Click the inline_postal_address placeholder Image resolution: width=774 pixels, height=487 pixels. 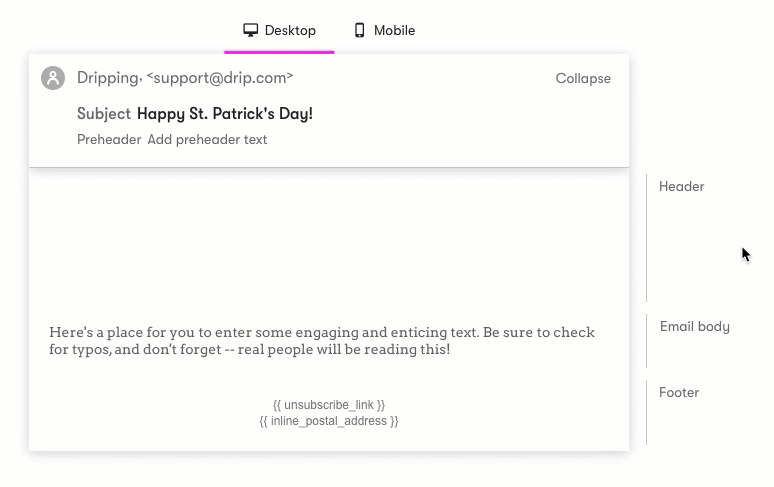pyautogui.click(x=329, y=421)
